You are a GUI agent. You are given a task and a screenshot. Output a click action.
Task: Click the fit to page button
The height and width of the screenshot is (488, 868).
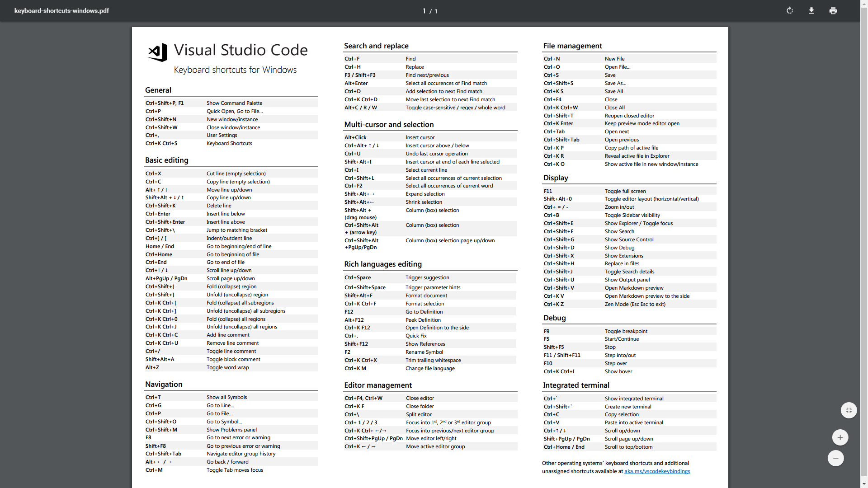point(849,410)
